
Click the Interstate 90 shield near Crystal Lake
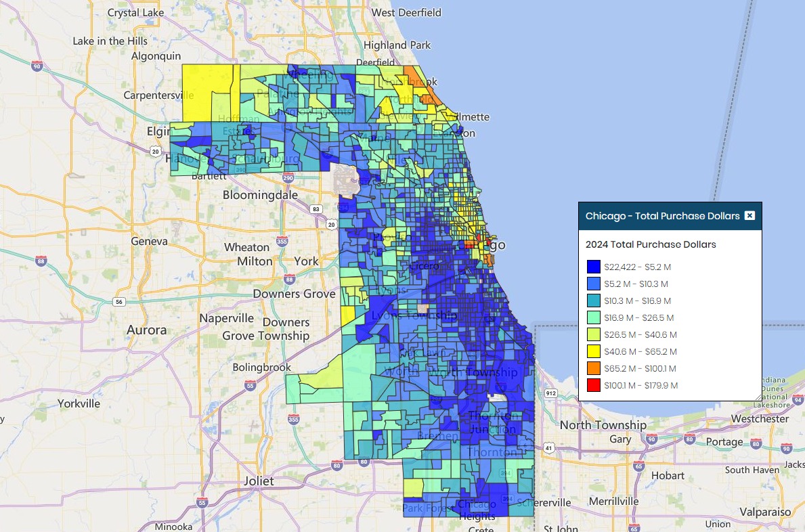click(x=37, y=66)
